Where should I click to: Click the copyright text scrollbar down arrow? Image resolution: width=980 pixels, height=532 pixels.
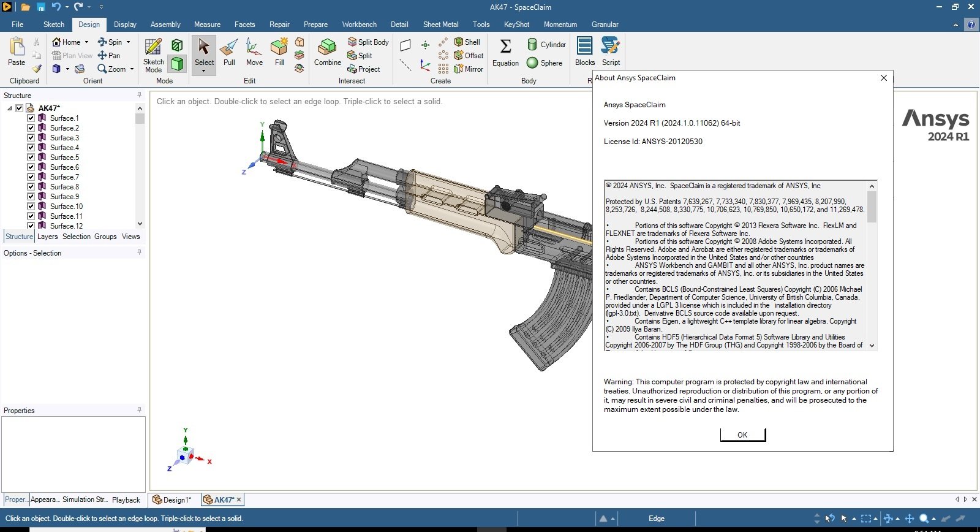(872, 346)
